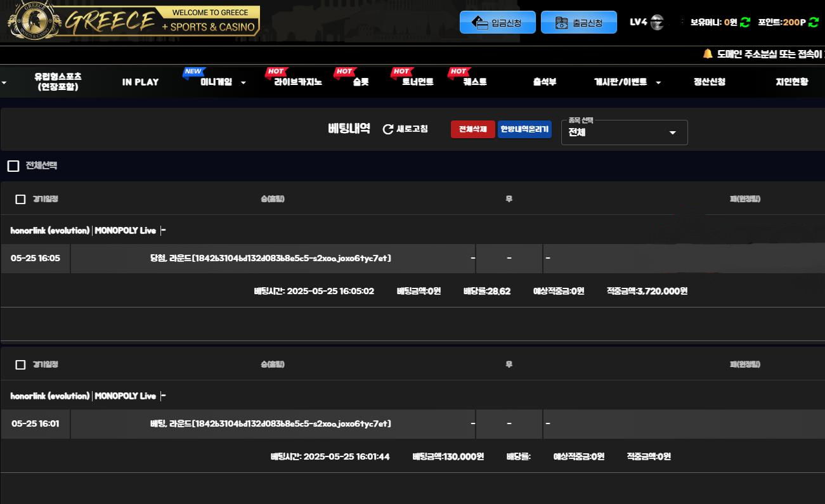Click the 적중금액:3,720,000원 winning amount
The height and width of the screenshot is (504, 825).
point(647,292)
